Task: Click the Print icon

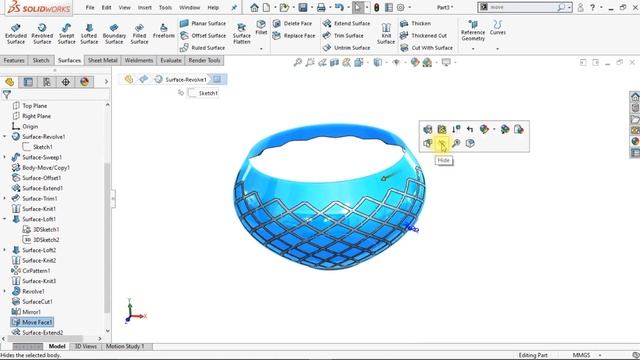Action: [321, 7]
